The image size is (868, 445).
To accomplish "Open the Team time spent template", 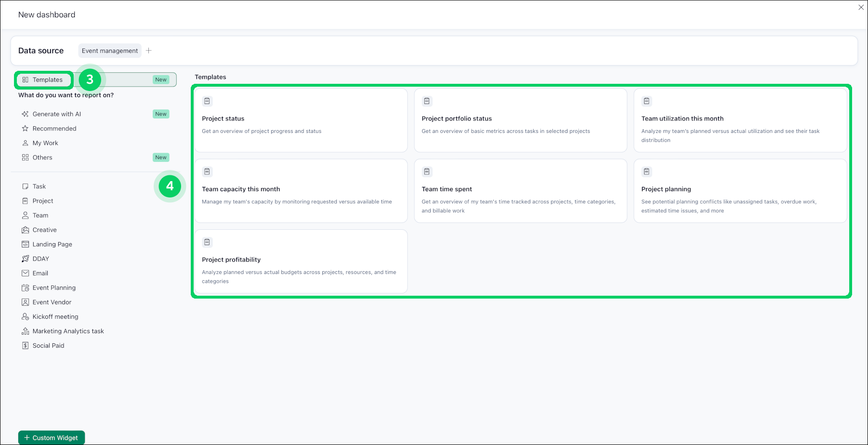I will tap(520, 191).
